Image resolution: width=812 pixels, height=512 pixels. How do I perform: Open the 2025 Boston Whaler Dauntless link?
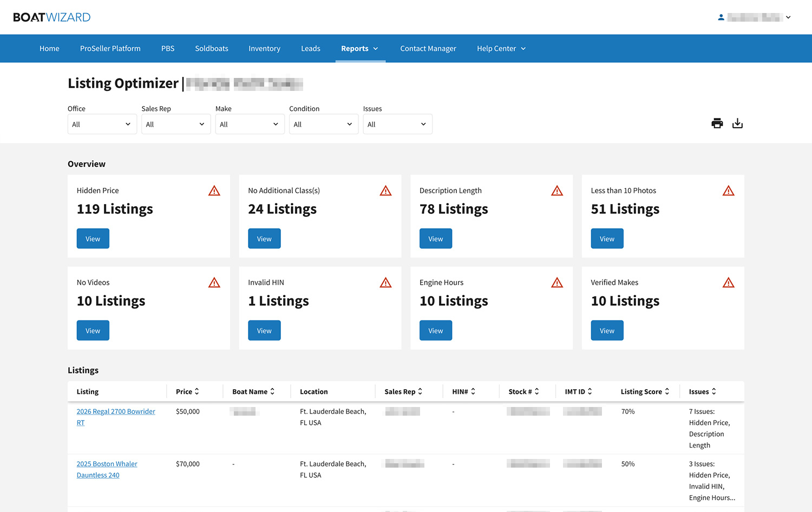pos(107,464)
